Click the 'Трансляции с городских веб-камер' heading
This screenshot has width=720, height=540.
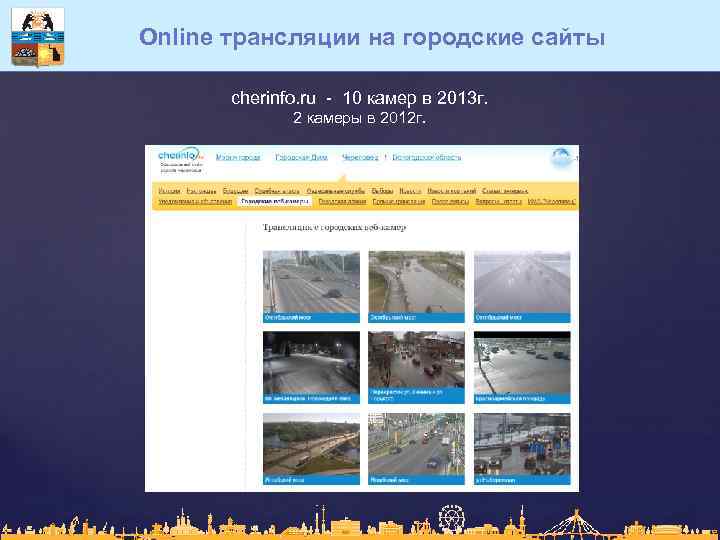tap(335, 227)
